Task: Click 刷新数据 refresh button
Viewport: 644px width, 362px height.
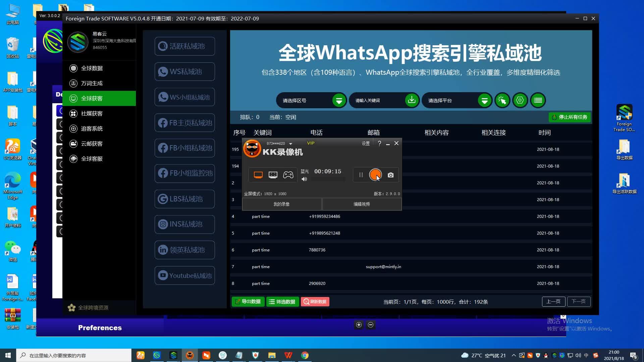Action: [315, 302]
